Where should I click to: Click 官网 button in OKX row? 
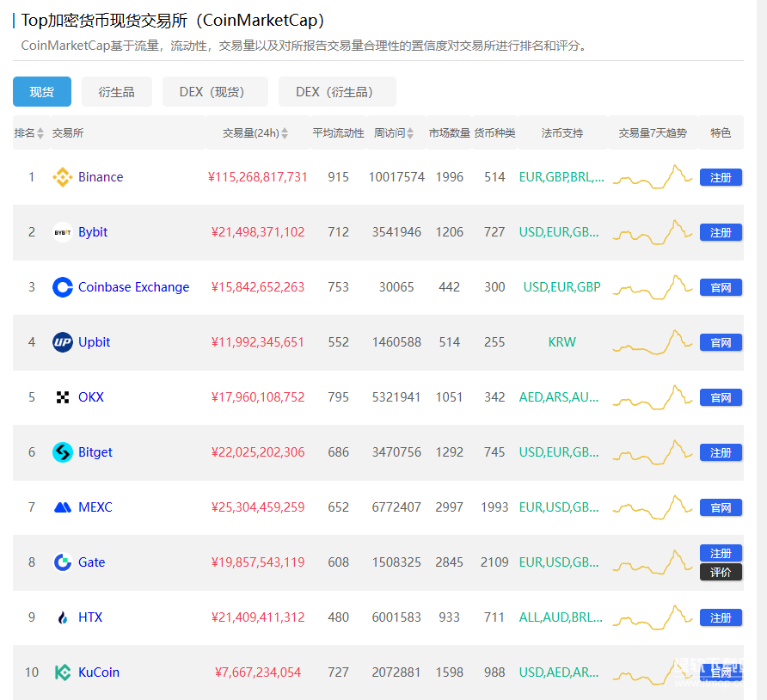point(721,397)
